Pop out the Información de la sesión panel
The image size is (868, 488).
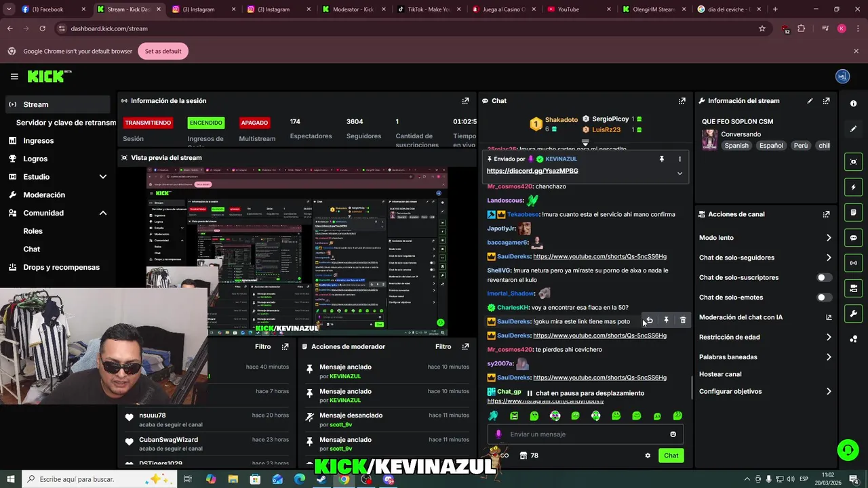click(x=465, y=101)
